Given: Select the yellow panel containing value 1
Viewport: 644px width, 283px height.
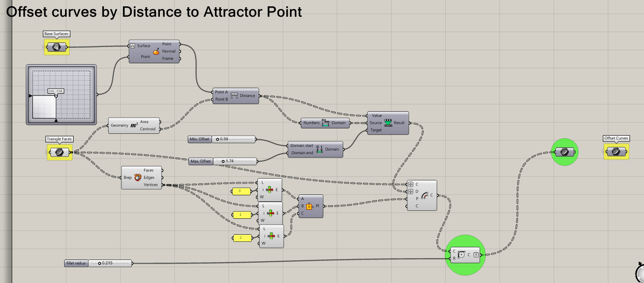Looking at the screenshot, I should tap(241, 214).
